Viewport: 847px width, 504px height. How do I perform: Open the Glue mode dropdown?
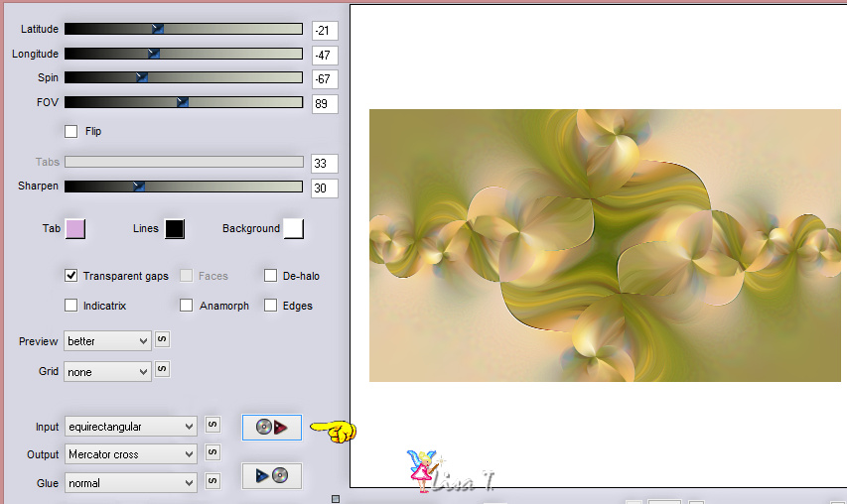[131, 483]
